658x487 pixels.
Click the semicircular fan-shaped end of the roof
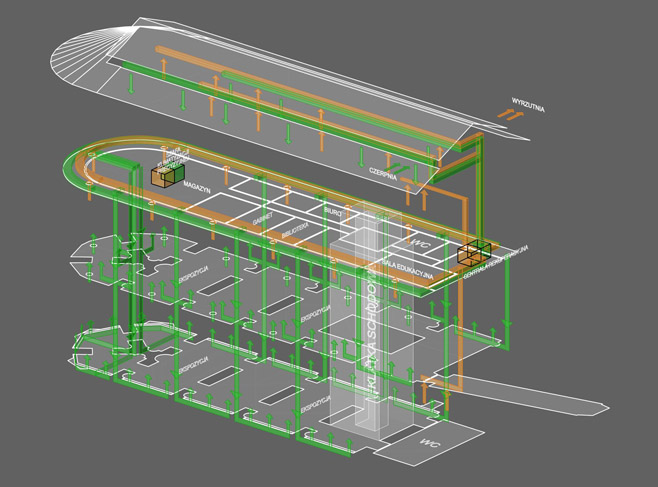pyautogui.click(x=82, y=60)
